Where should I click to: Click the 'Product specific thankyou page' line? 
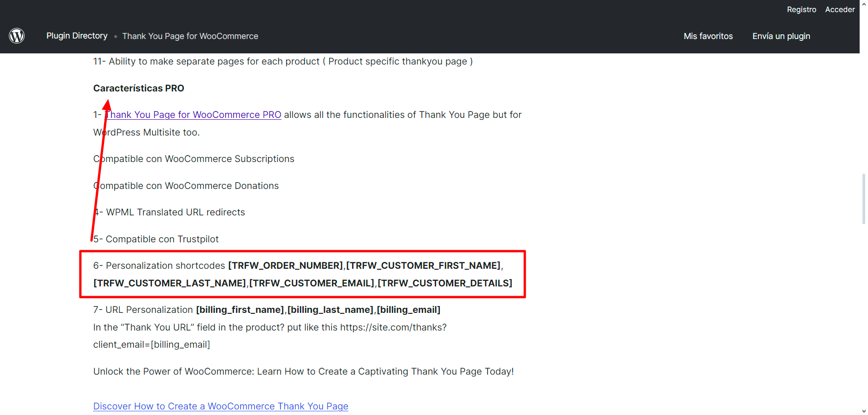click(x=283, y=61)
